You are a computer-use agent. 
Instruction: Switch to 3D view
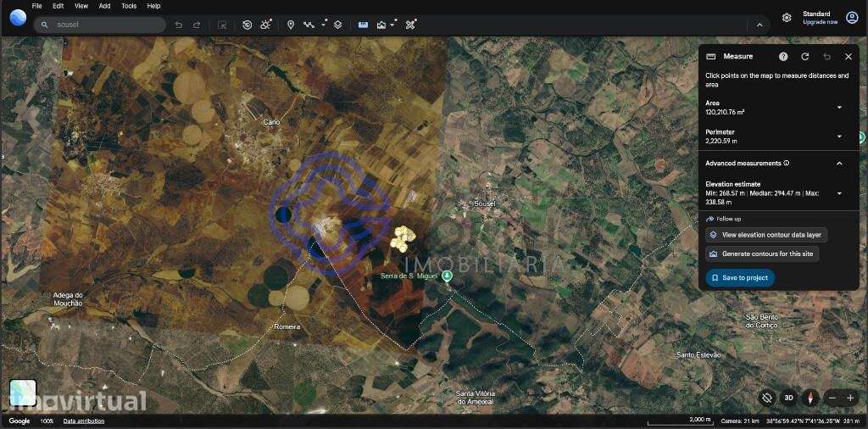pyautogui.click(x=789, y=398)
